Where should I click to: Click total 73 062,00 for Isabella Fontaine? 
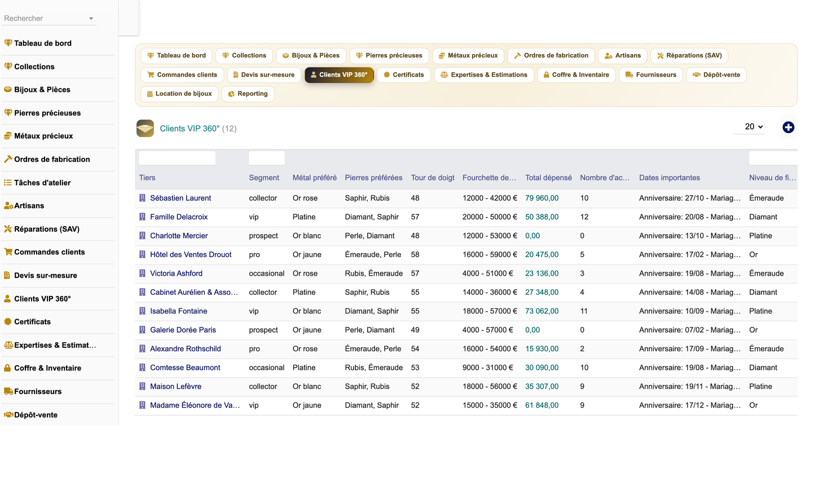pyautogui.click(x=542, y=311)
